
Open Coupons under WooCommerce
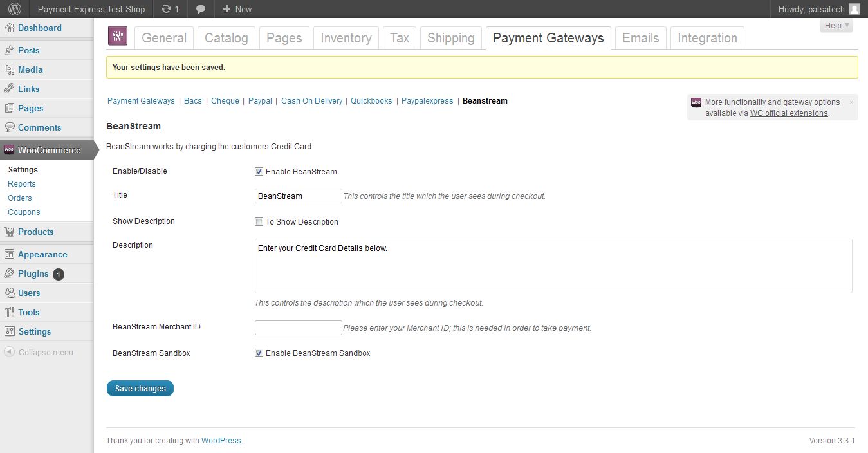[x=24, y=212]
